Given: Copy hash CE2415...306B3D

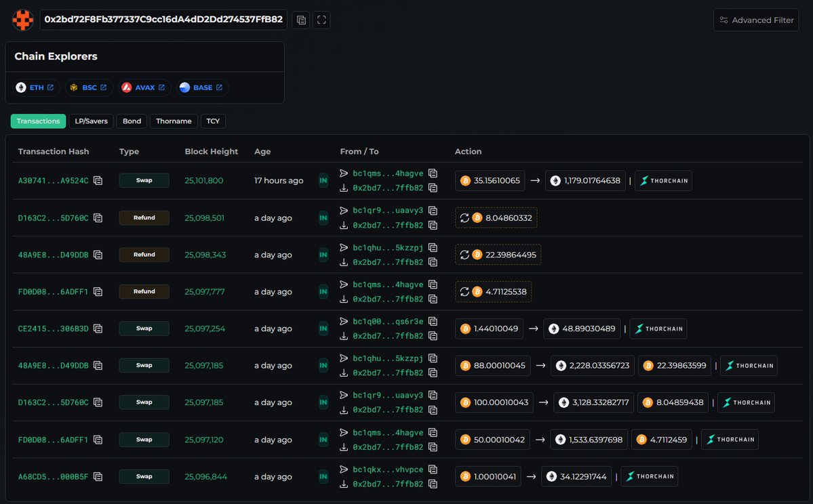Looking at the screenshot, I should pyautogui.click(x=98, y=329).
